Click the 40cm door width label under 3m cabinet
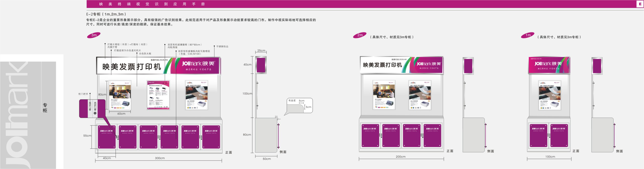 coord(107,158)
